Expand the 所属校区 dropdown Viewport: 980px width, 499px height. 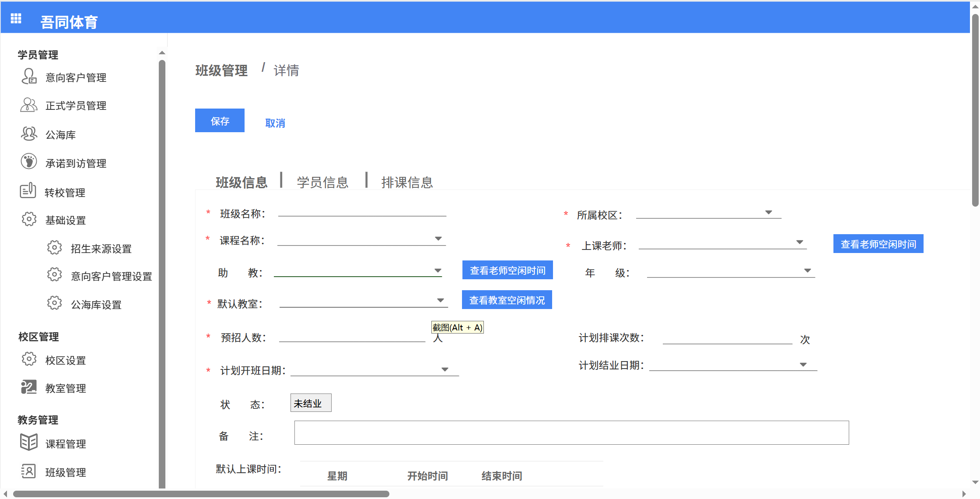click(x=770, y=212)
